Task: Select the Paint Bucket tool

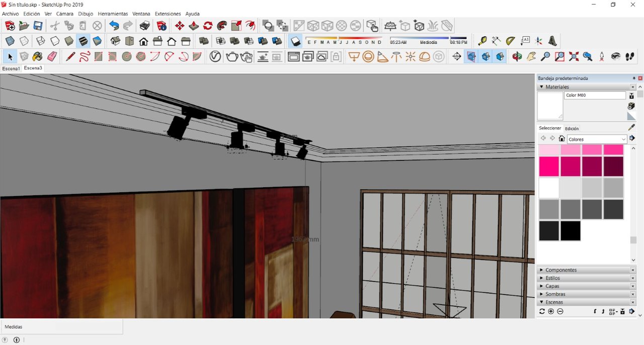Action: pyautogui.click(x=38, y=57)
